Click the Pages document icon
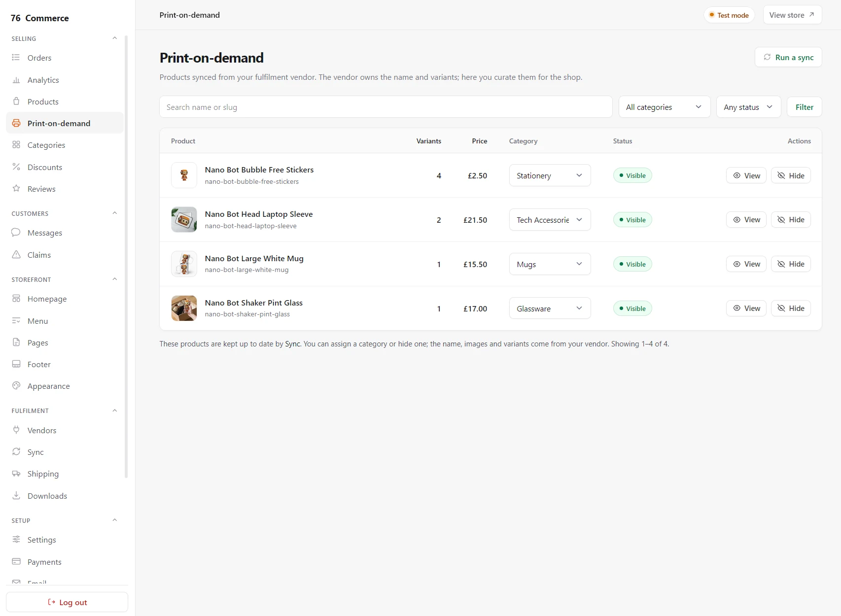 coord(16,342)
